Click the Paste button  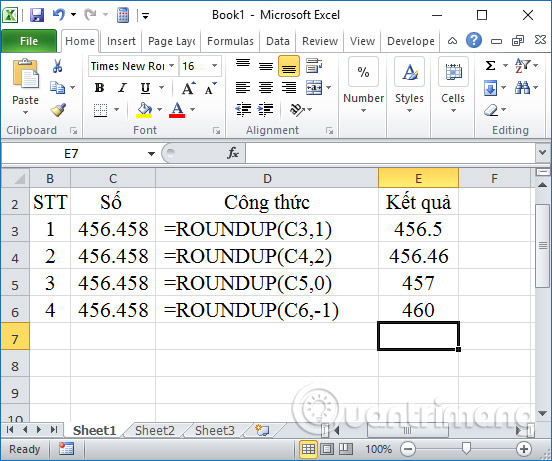tap(25, 87)
